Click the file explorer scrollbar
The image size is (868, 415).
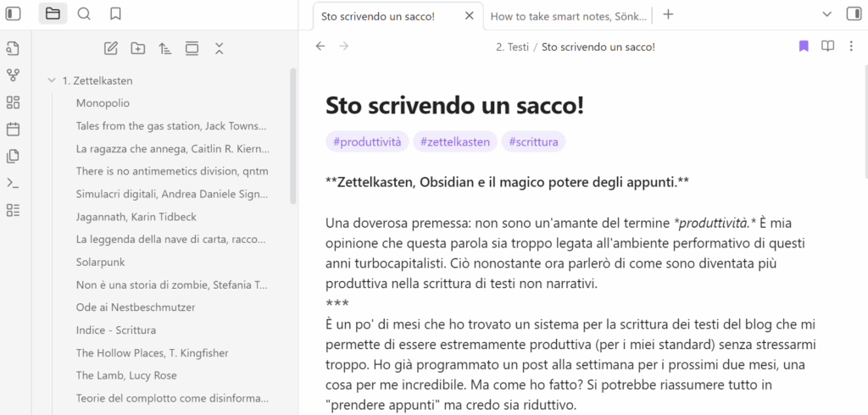coord(292,136)
